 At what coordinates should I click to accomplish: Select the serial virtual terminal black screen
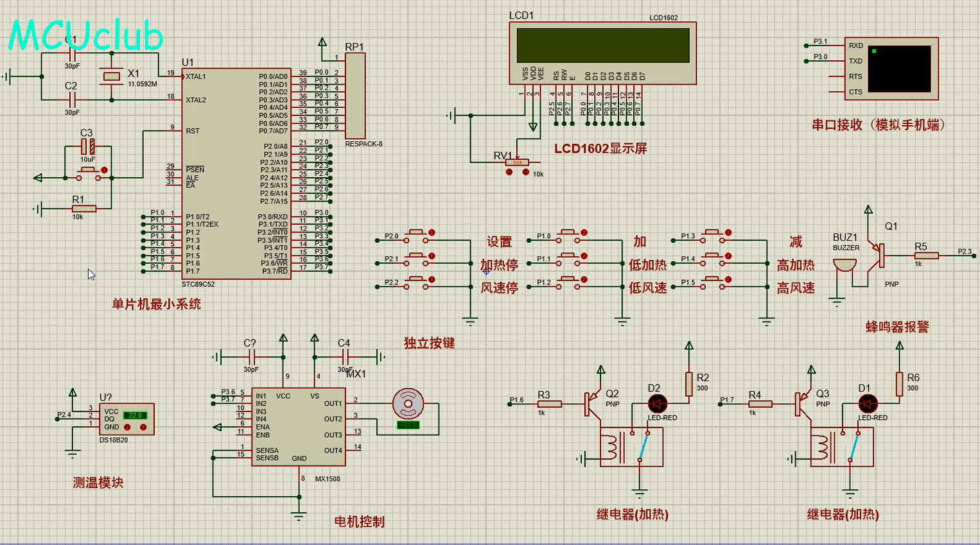pos(899,69)
